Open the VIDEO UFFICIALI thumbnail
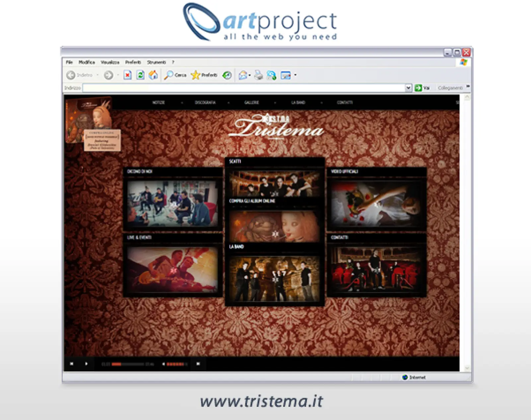 [x=377, y=204]
